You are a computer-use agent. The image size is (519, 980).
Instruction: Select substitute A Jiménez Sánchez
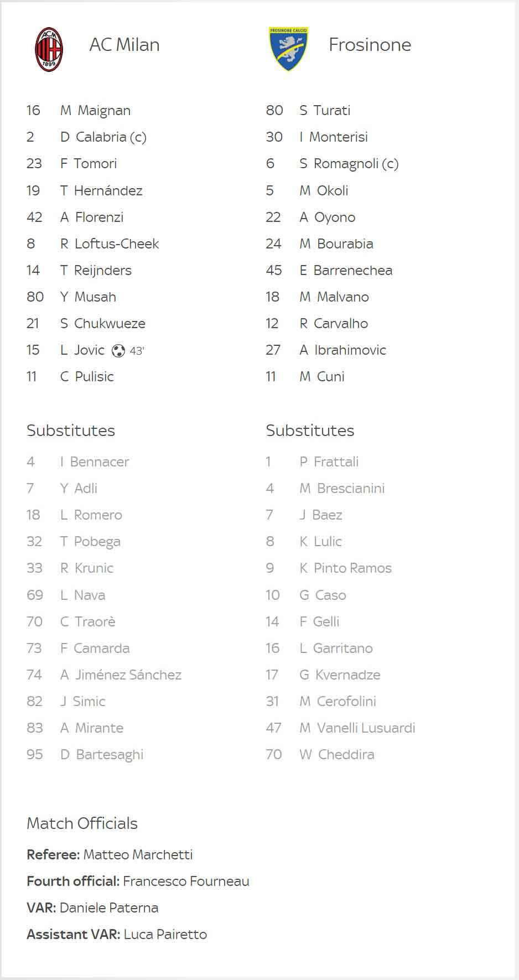[x=121, y=675]
